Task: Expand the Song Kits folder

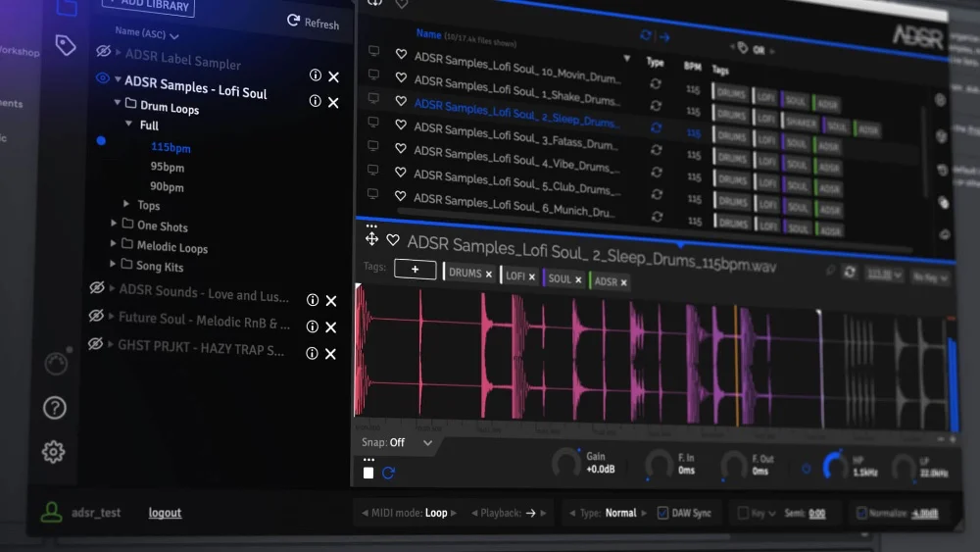Action: (113, 264)
